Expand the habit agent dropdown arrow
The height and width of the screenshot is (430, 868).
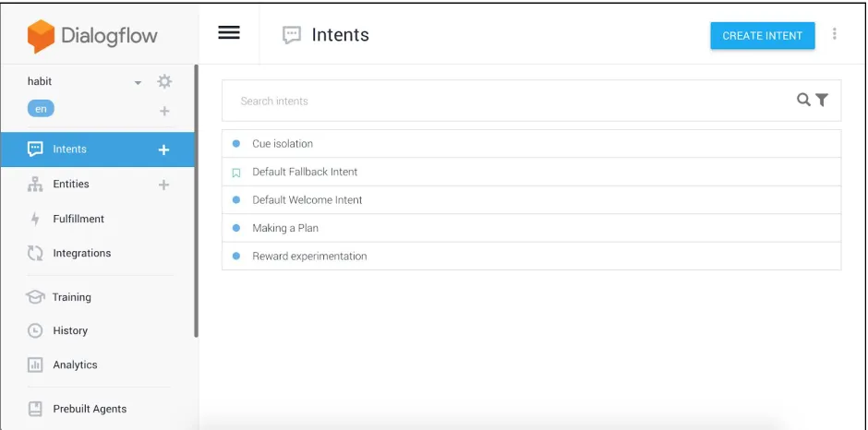click(138, 83)
